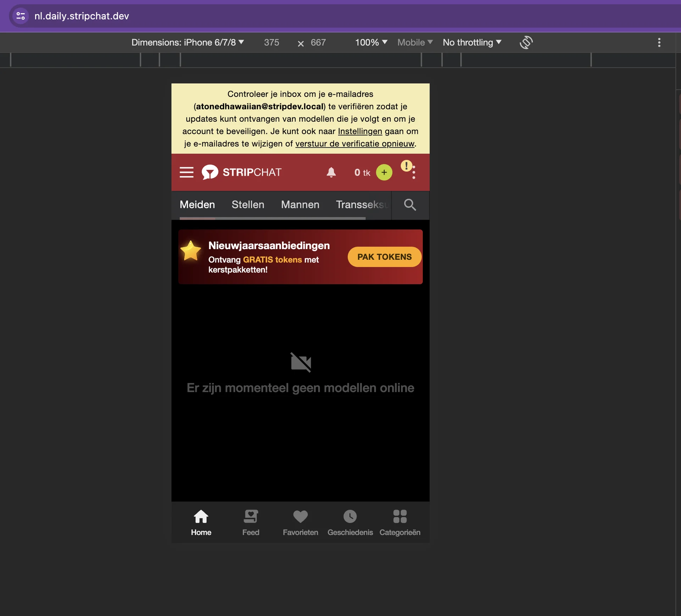Open the hamburger menu in Stripchat header
Viewport: 681px width, 616px height.
click(x=186, y=172)
